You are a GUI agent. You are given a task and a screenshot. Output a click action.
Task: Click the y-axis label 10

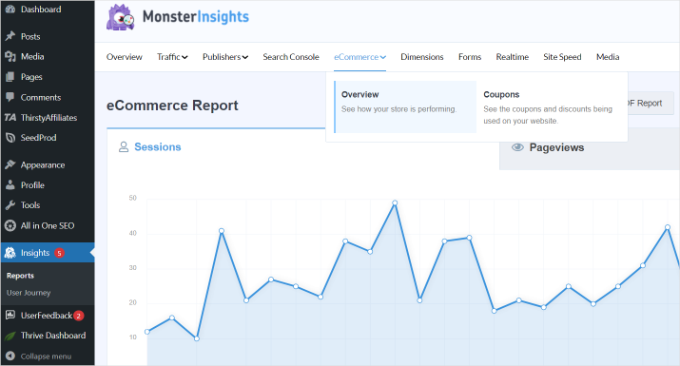tap(133, 337)
